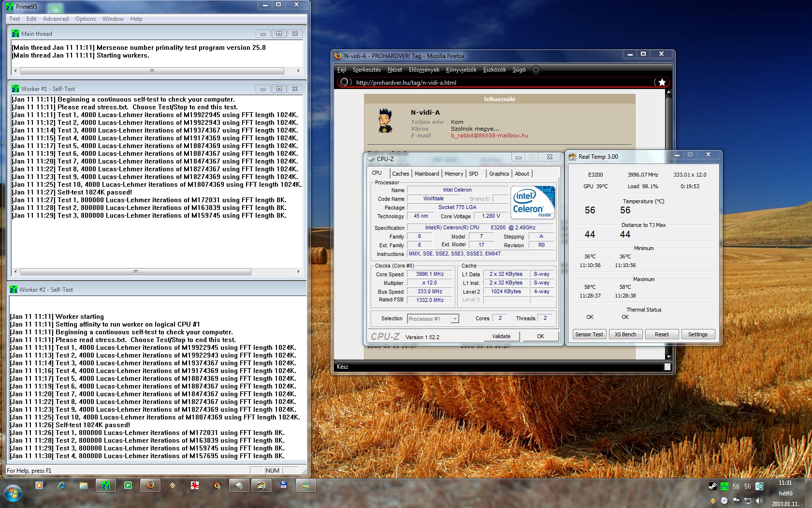Click the b_rabbit email link

490,135
